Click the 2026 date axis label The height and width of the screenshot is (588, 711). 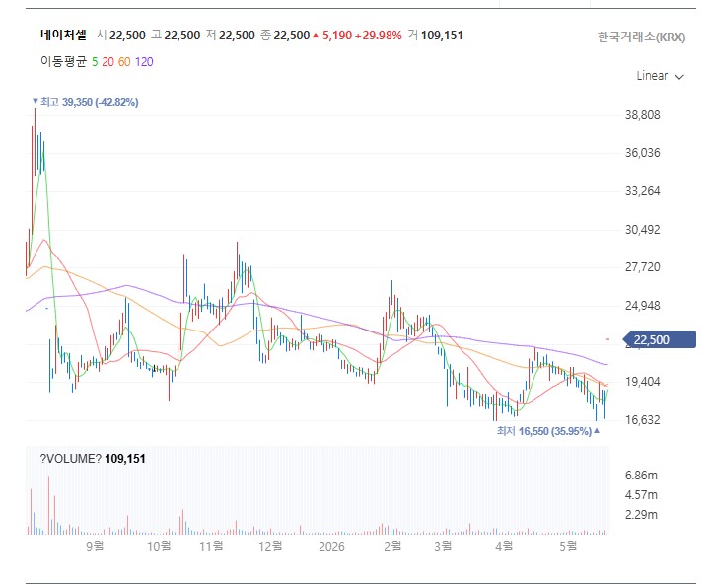(x=331, y=546)
